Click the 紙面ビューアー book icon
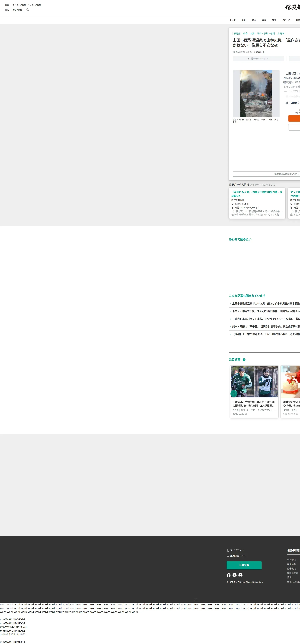 pos(228,556)
